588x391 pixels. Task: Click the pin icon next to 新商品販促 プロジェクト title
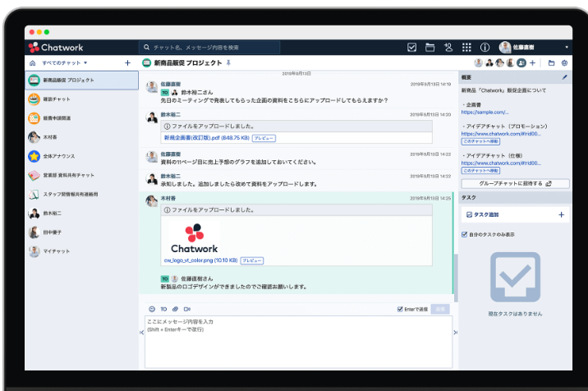pyautogui.click(x=228, y=63)
